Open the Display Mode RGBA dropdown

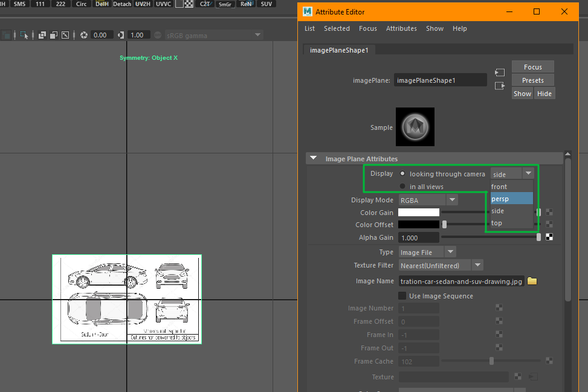pos(428,200)
